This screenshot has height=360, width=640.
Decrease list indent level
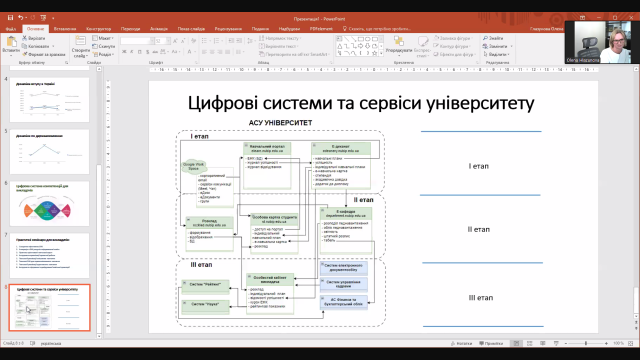tap(231, 41)
